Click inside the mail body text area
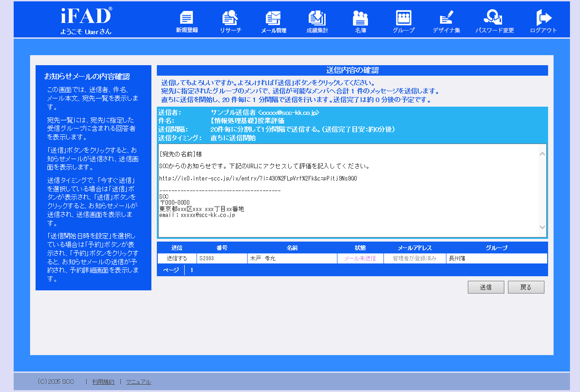The image size is (580, 392). (x=348, y=191)
